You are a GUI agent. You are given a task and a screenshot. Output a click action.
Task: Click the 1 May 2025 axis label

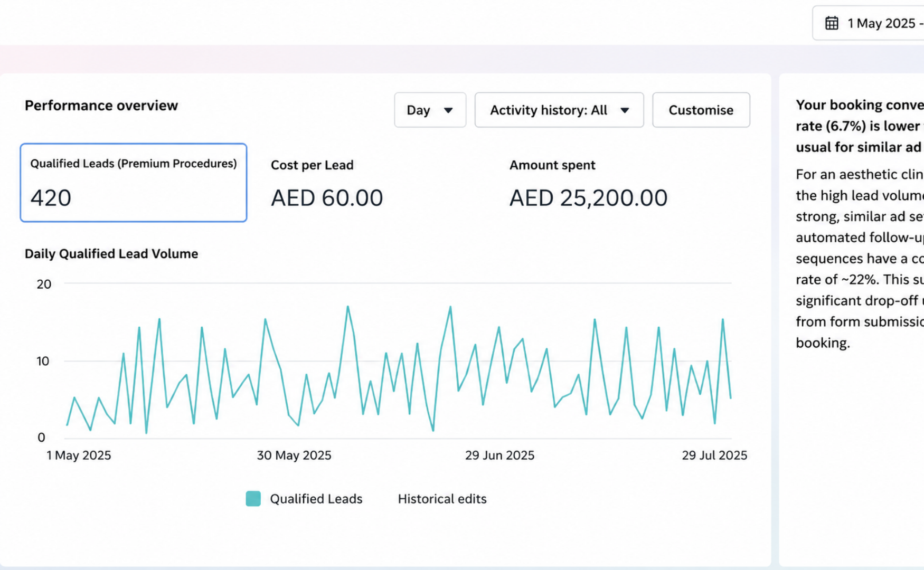[x=79, y=455]
